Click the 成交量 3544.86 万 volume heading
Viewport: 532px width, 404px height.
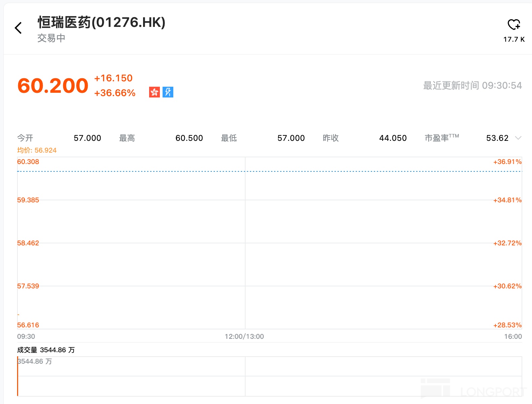point(46,350)
